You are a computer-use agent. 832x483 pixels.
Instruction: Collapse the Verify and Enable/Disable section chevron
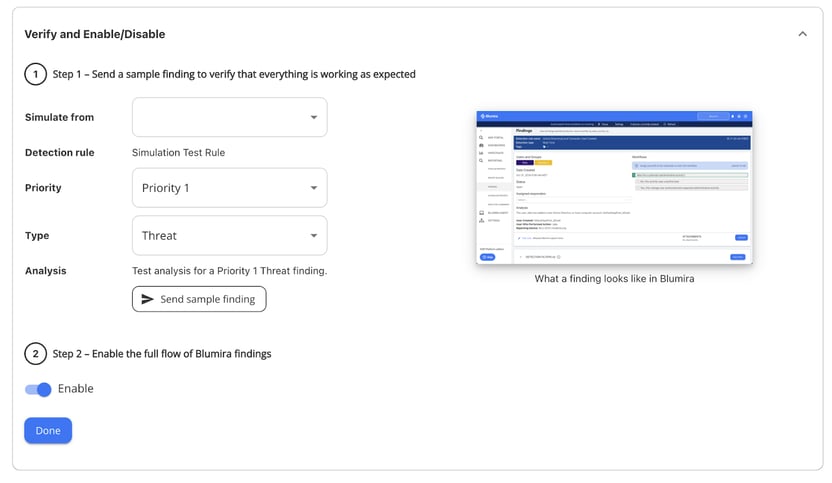coord(802,34)
